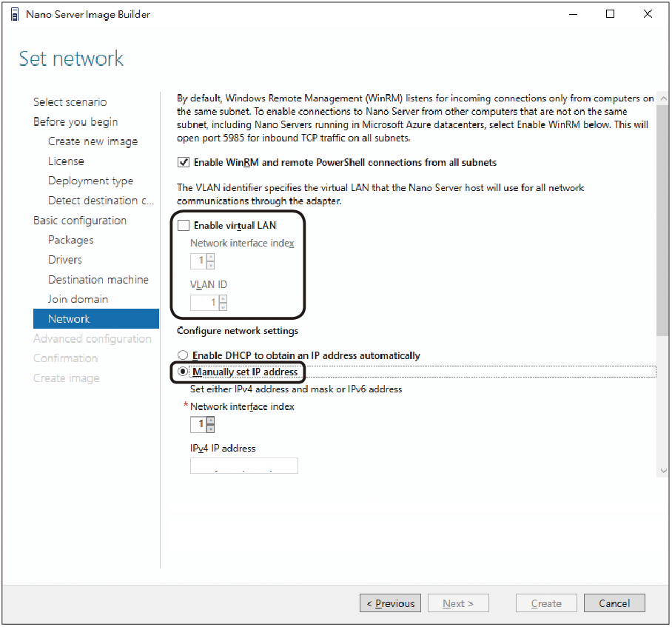Click the vertical scrollbar thumb
This screenshot has height=627, width=672.
click(663, 221)
